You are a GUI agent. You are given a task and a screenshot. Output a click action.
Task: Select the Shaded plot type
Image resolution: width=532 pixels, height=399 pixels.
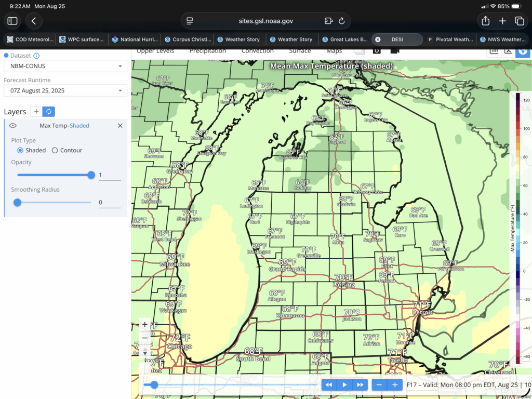(x=20, y=150)
